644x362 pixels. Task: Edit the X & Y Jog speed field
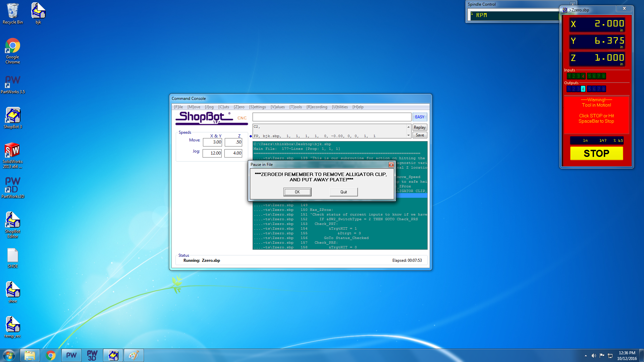pos(212,153)
